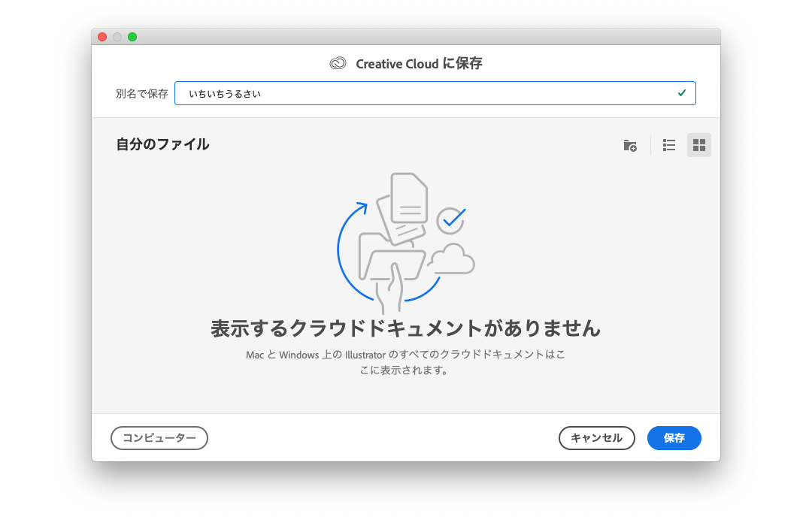The image size is (812, 517).
Task: Switch to grid view
Action: [x=698, y=146]
